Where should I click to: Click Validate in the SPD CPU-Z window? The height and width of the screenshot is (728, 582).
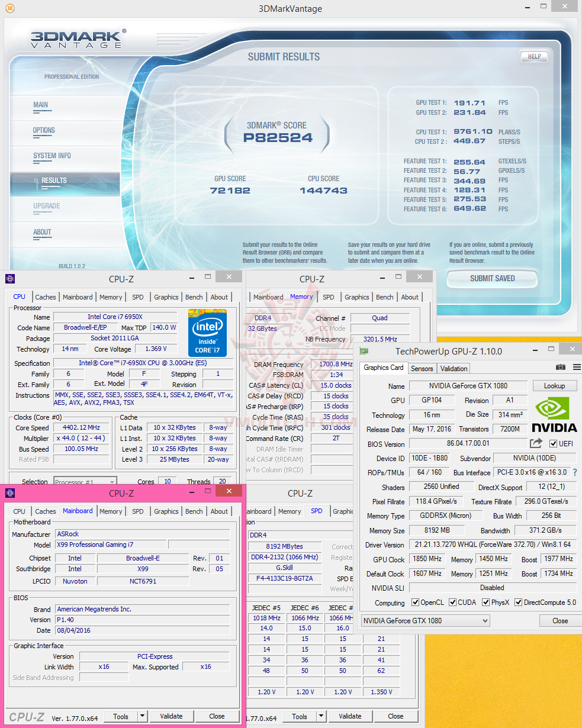[350, 716]
